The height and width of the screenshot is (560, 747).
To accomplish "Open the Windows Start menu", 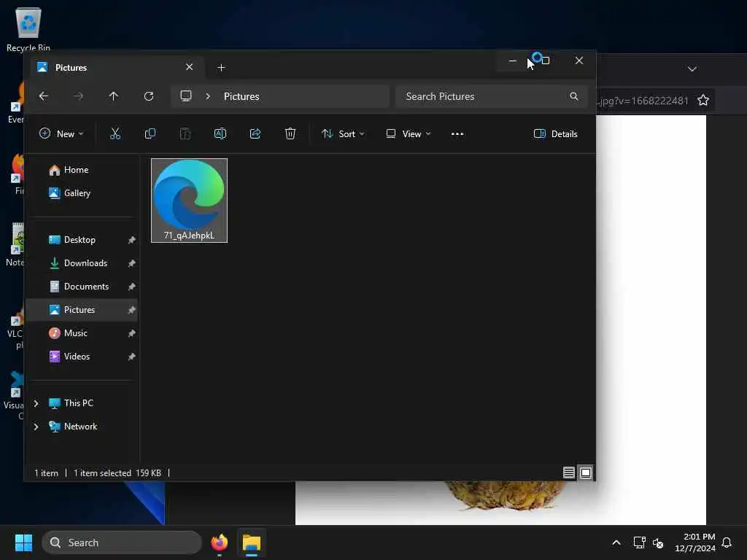I will [23, 542].
